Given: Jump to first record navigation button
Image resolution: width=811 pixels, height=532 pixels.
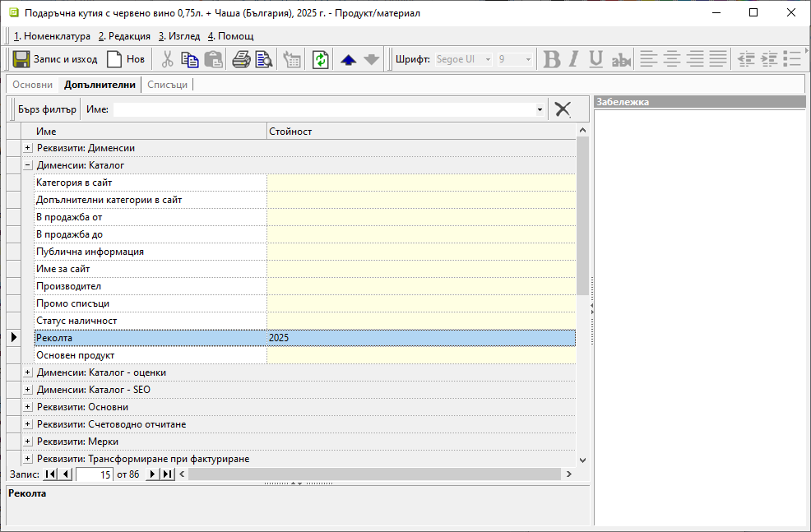Looking at the screenshot, I should pos(50,474).
